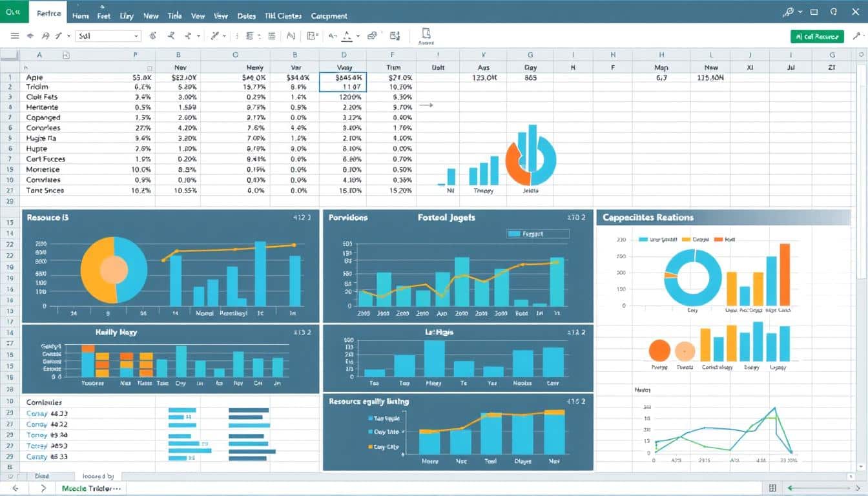868x496 pixels.
Task: Open the search magnifier dropdown arrow
Action: [800, 12]
